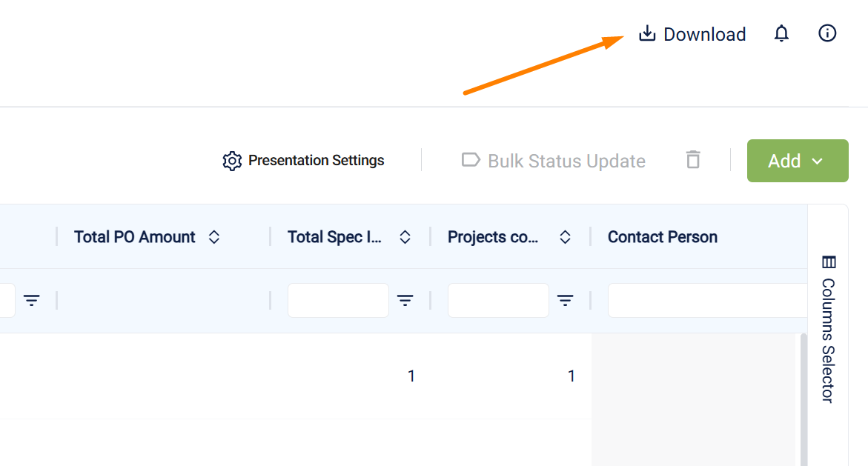Image resolution: width=868 pixels, height=466 pixels.
Task: Toggle sort on Projects column
Action: 566,237
